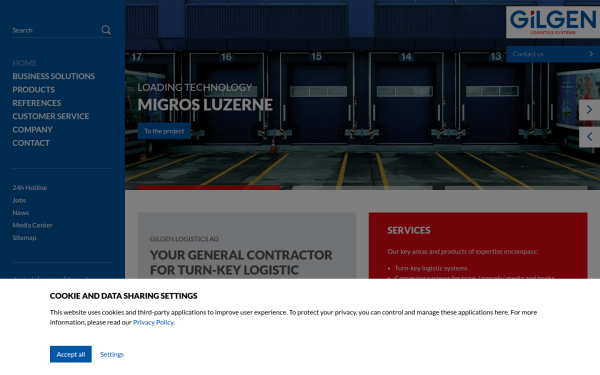
Task: Open the REFERENCES menu item
Action: pyautogui.click(x=37, y=103)
